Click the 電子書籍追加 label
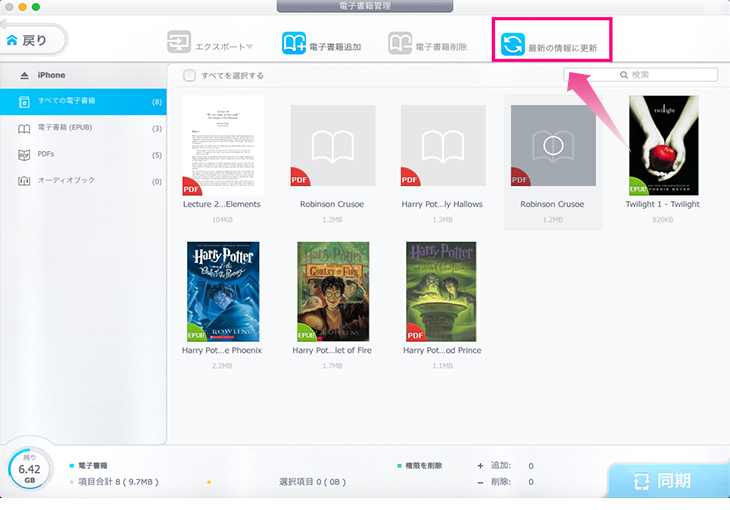Screen dimensions: 730x510 coord(335,47)
